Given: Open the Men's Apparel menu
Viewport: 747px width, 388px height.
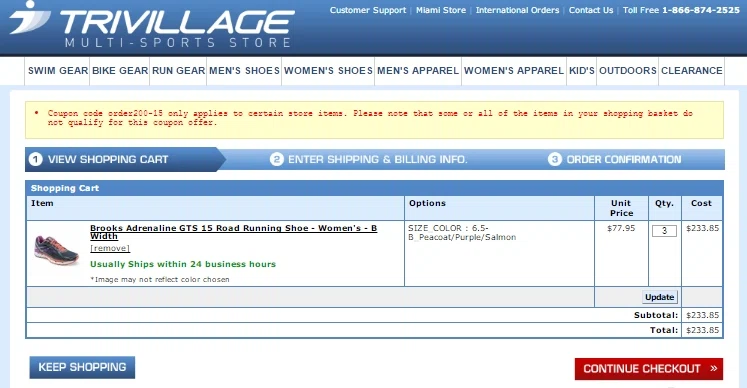Looking at the screenshot, I should [x=418, y=71].
